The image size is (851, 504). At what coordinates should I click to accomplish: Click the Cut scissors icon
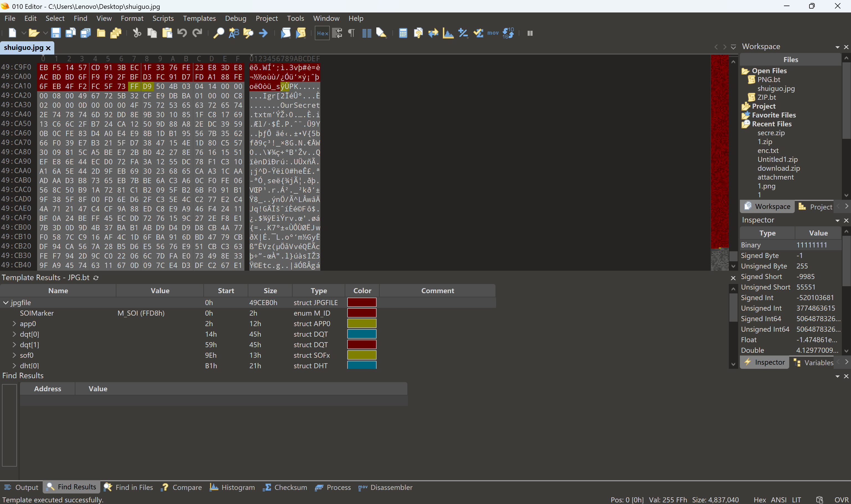(x=137, y=33)
